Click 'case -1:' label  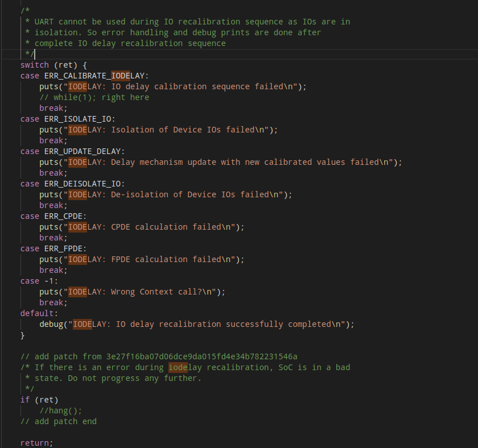click(39, 281)
